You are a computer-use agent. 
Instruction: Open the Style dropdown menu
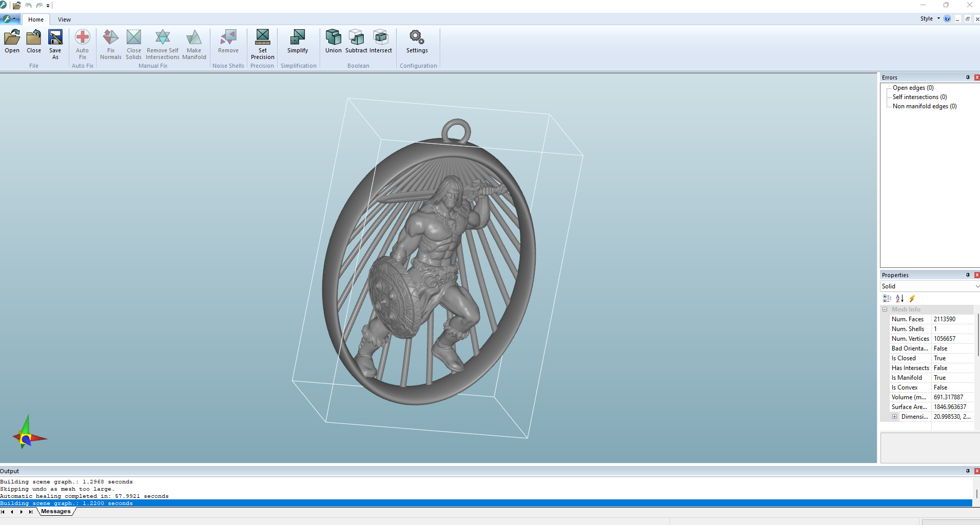tap(930, 18)
